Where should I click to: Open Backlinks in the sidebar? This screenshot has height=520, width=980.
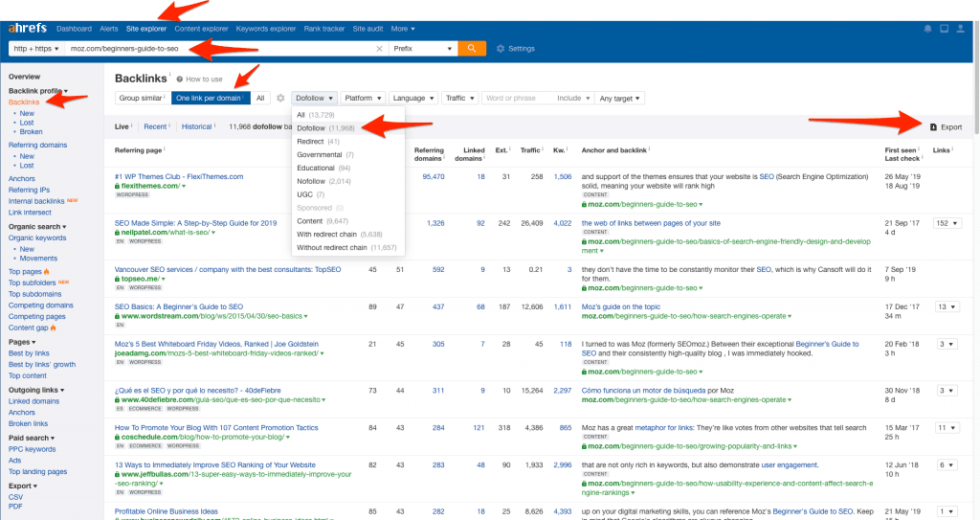(x=24, y=102)
